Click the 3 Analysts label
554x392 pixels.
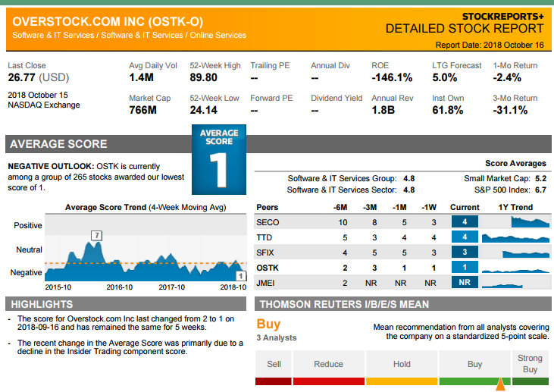pos(277,337)
